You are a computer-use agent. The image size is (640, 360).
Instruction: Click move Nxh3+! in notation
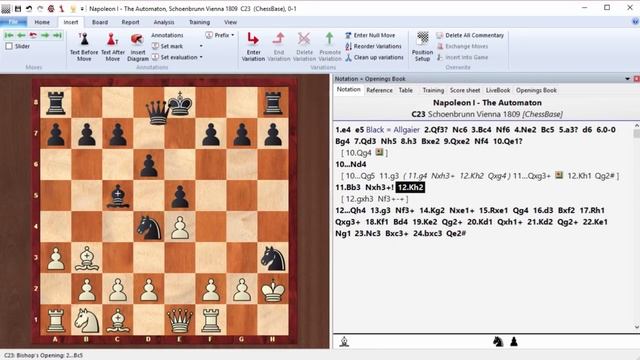379,187
